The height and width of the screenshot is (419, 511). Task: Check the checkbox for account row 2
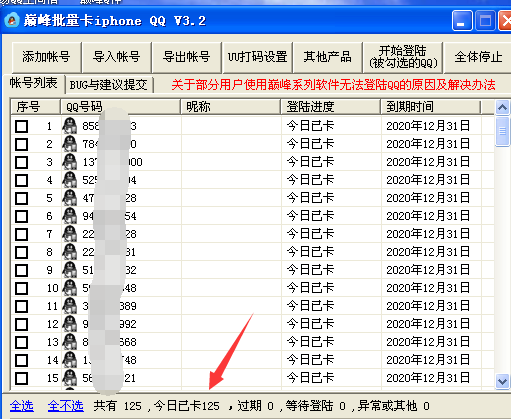(22, 144)
